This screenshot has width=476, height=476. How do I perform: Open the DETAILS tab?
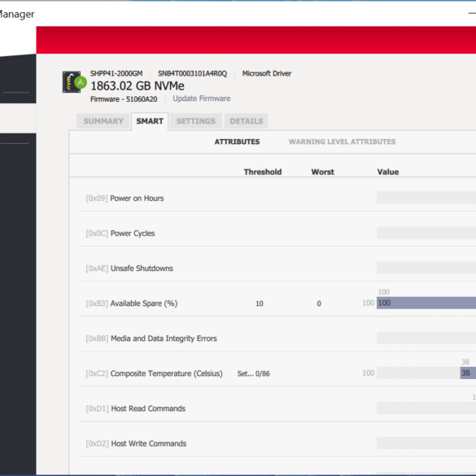pyautogui.click(x=247, y=121)
